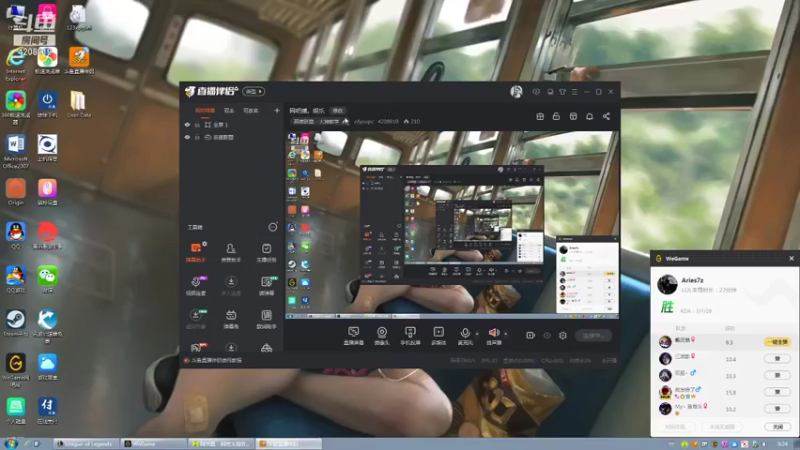Screen dimensions: 800x450
Task: Open the notification bell icon
Action: point(589,116)
